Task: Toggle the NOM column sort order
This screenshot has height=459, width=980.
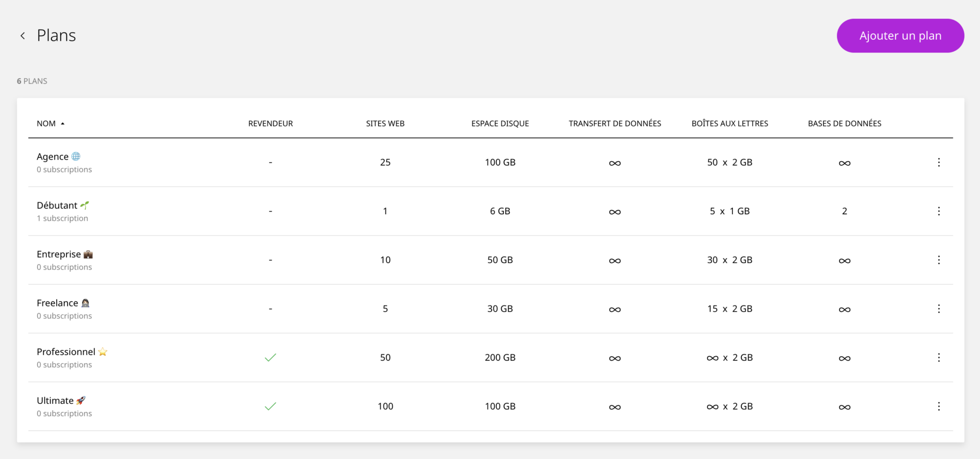Action: click(x=51, y=123)
